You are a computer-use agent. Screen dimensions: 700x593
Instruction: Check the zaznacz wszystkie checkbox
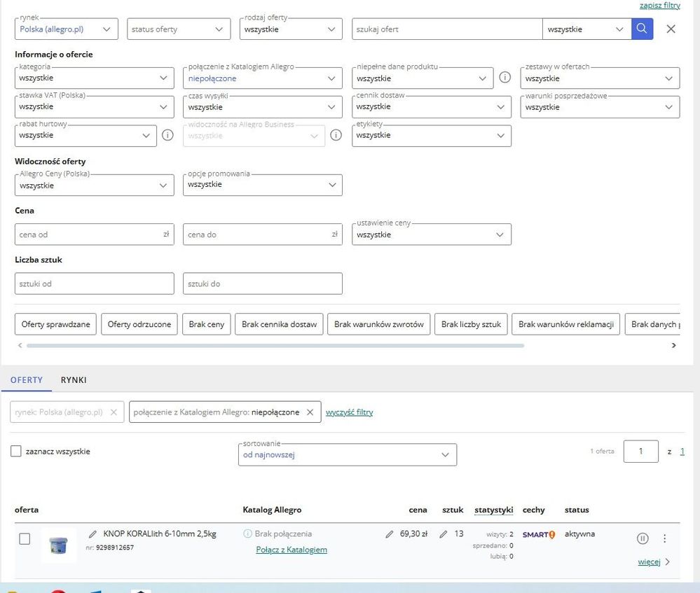pos(16,452)
